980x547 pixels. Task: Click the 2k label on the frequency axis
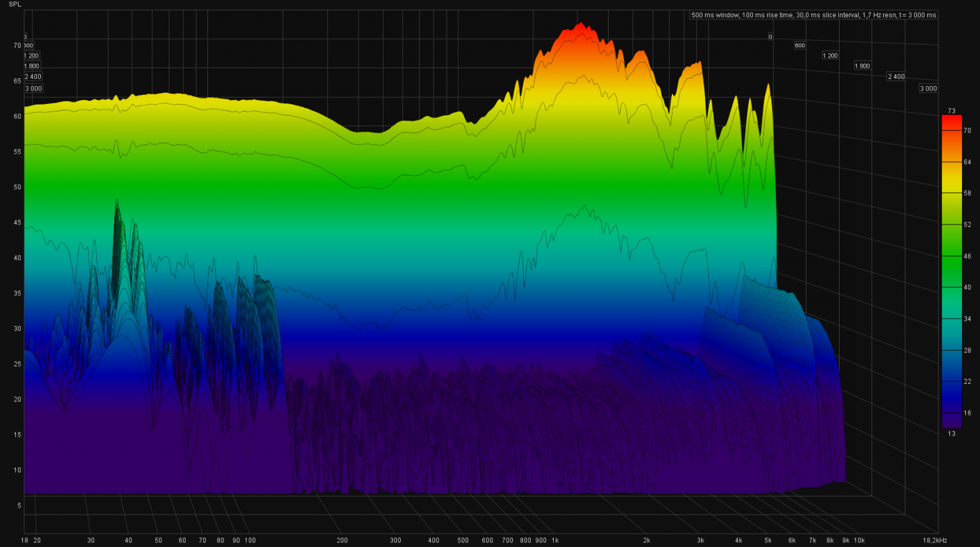click(646, 540)
